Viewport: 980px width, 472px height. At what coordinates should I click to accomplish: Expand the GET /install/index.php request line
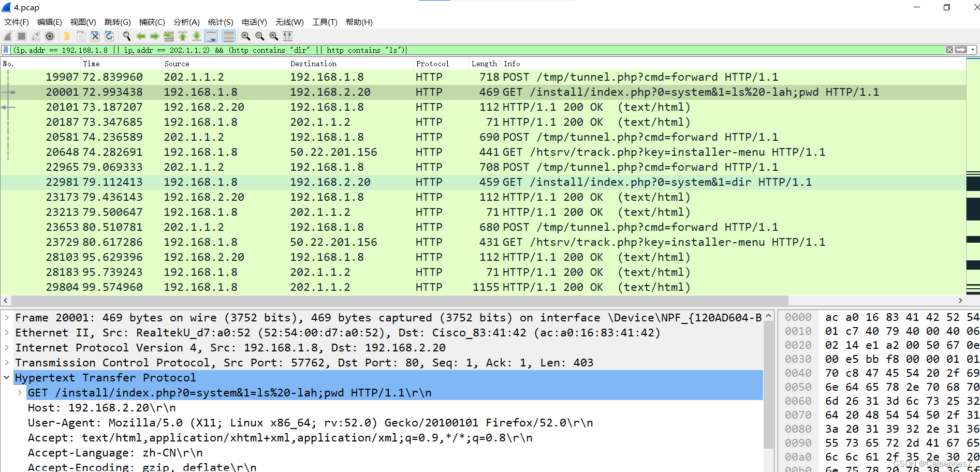tap(20, 393)
